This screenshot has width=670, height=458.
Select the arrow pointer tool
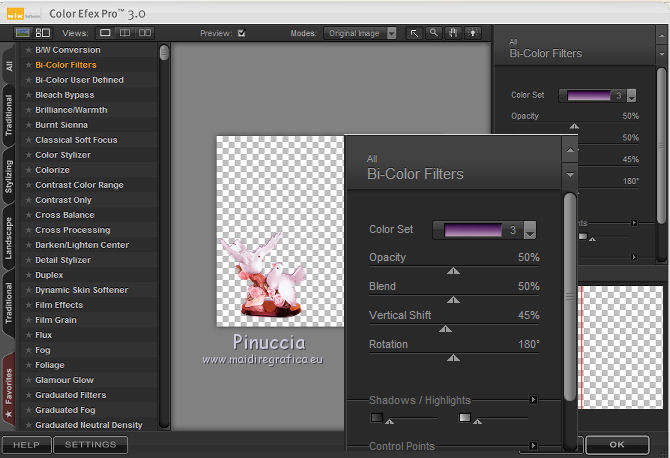coord(415,33)
